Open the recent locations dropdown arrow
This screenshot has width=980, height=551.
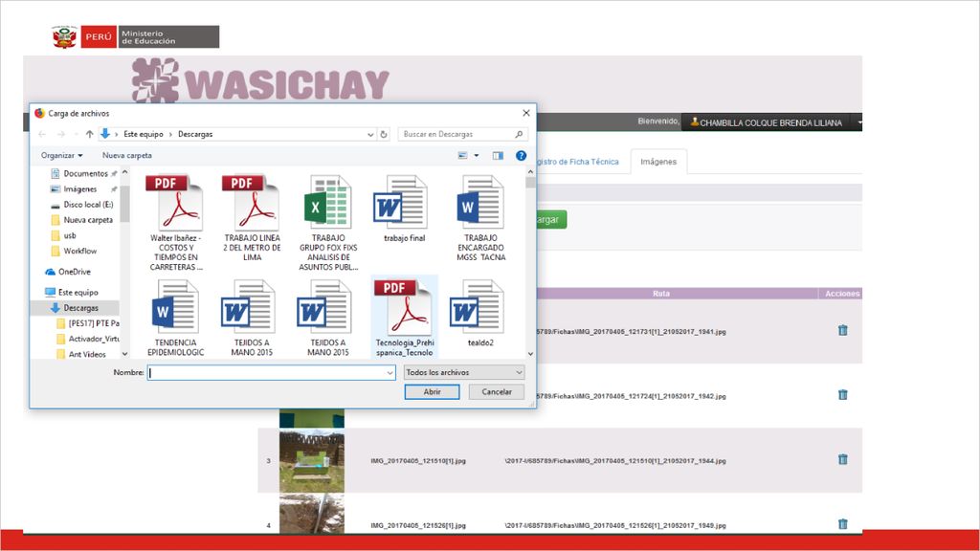[76, 134]
